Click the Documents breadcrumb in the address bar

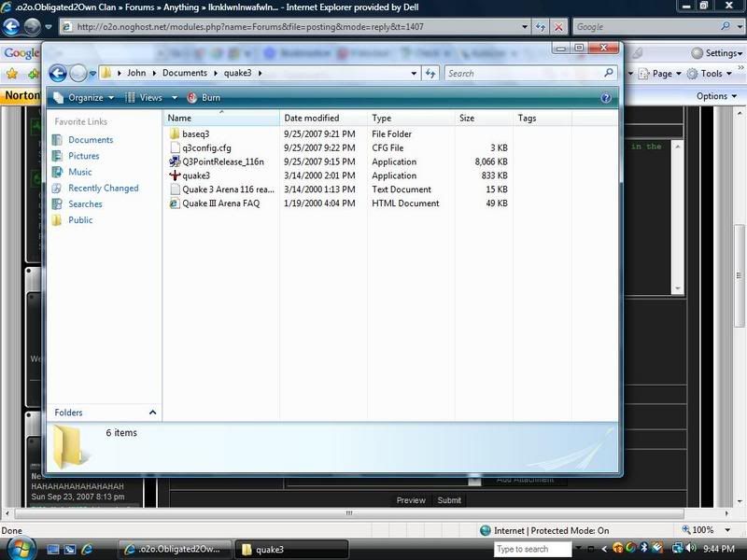(185, 73)
